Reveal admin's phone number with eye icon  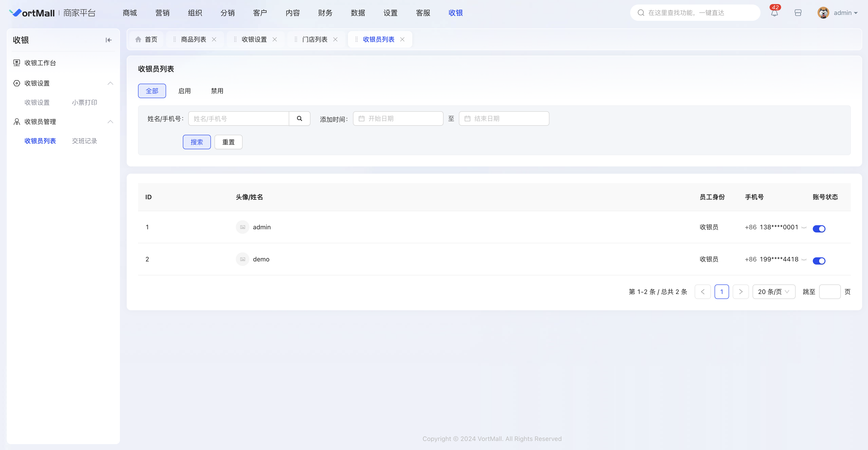pyautogui.click(x=804, y=228)
